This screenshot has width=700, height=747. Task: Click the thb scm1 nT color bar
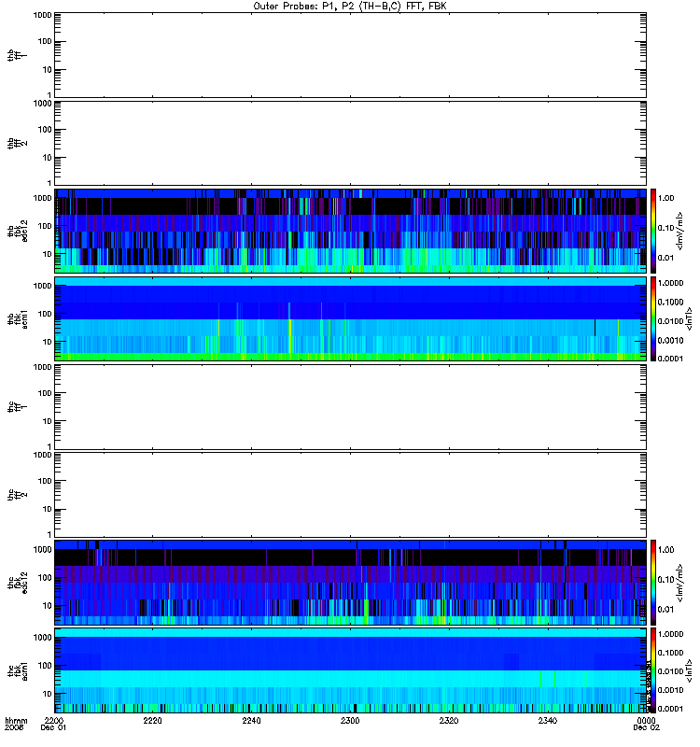[653, 318]
